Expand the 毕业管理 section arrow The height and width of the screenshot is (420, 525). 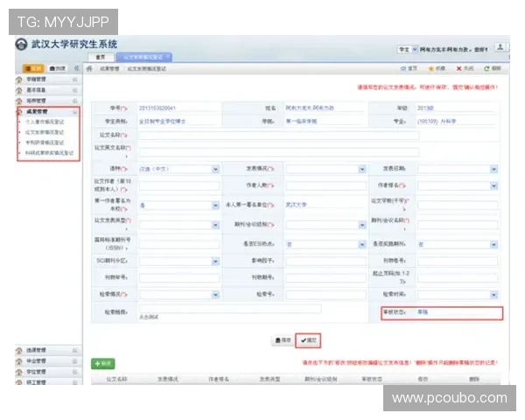pos(74,361)
